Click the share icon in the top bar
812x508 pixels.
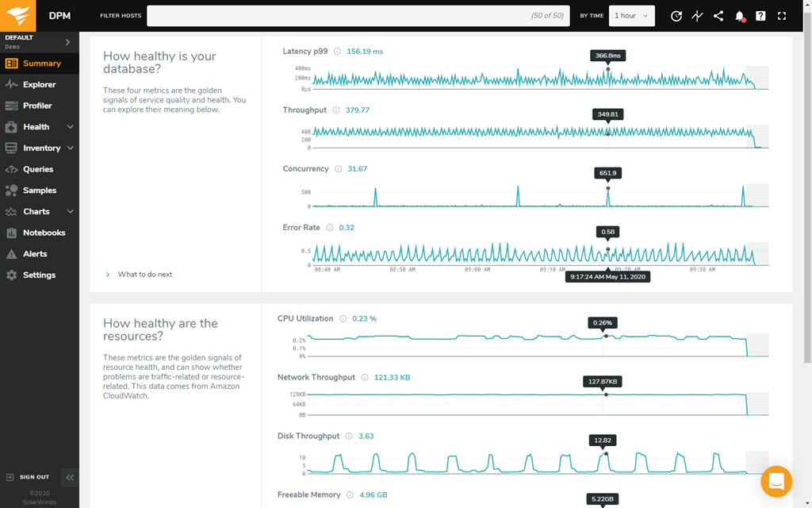click(718, 15)
